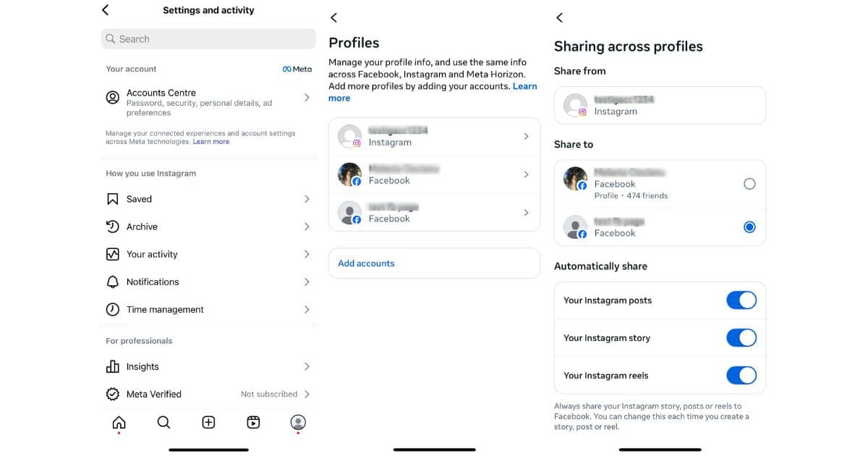Open the profile avatar icon in bottom bar

click(x=298, y=423)
